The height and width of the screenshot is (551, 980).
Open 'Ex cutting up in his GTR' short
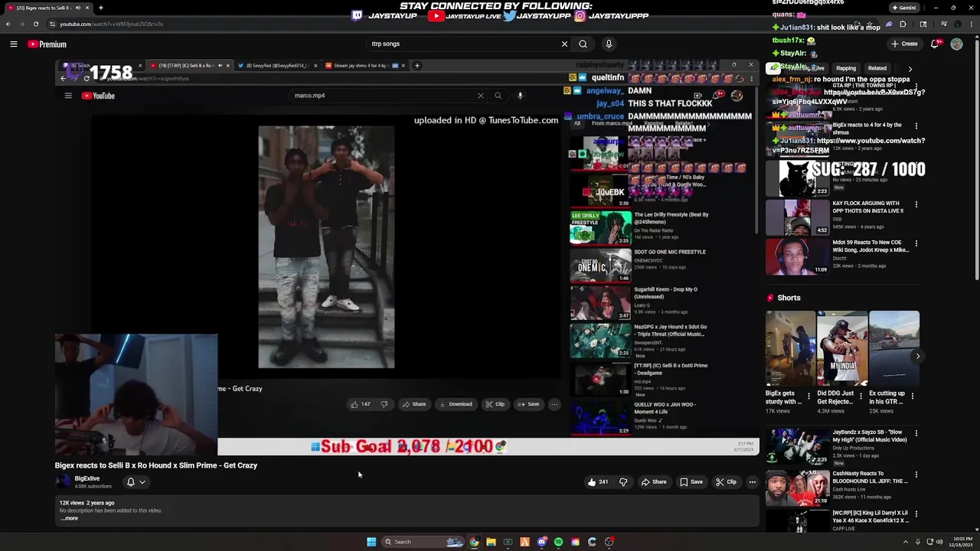(894, 349)
